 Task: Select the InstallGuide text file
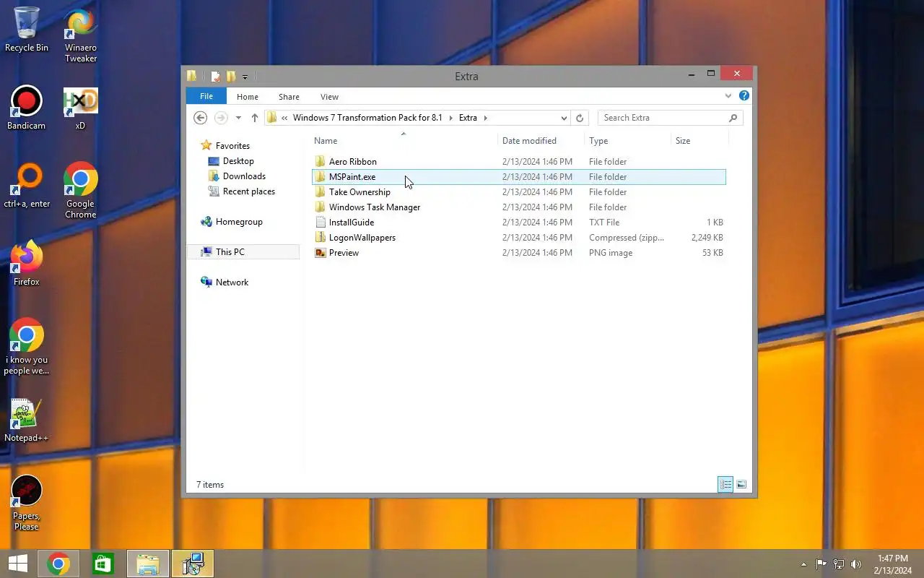tap(518, 223)
